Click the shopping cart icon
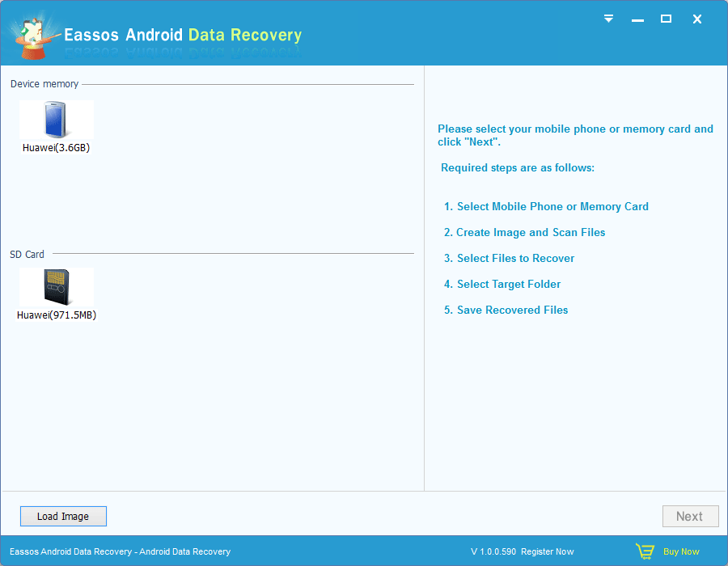Viewport: 728px width, 566px height. [644, 551]
